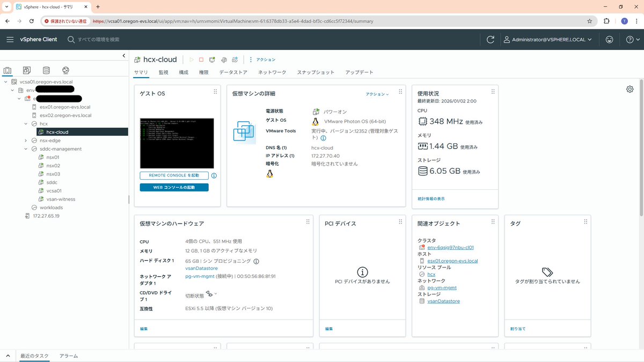Click the take snapshot toolbar icon
Image resolution: width=644 pixels, height=362 pixels.
235,60
